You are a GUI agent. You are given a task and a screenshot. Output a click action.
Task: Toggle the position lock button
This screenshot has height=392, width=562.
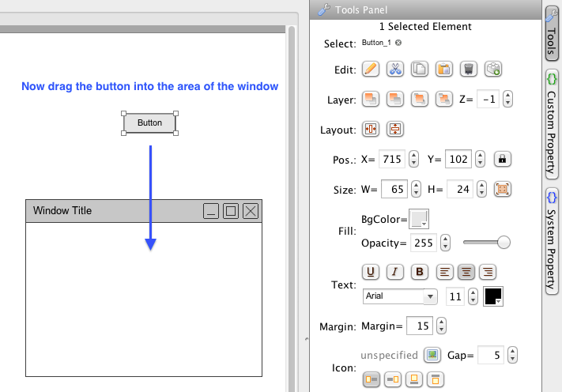[501, 159]
